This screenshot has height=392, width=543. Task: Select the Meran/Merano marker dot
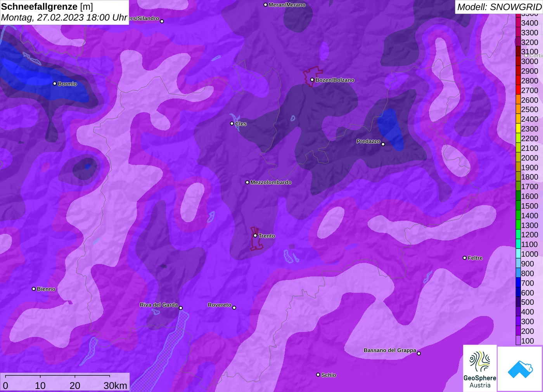[x=266, y=5]
